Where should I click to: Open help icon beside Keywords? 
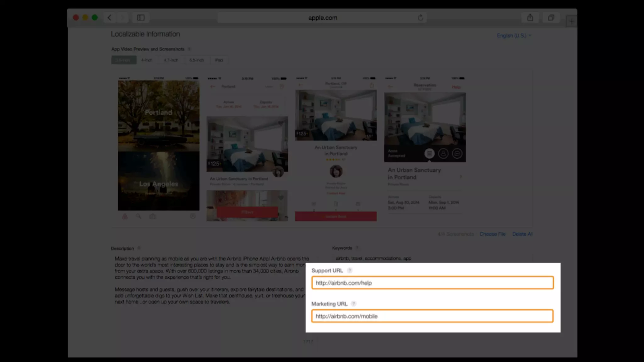point(357,248)
